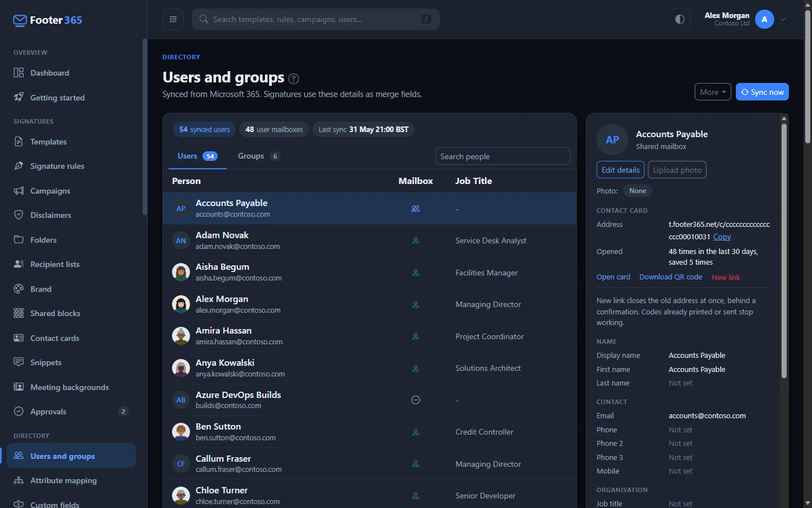This screenshot has width=812, height=508.
Task: Click the Upload photo button
Action: pos(677,170)
